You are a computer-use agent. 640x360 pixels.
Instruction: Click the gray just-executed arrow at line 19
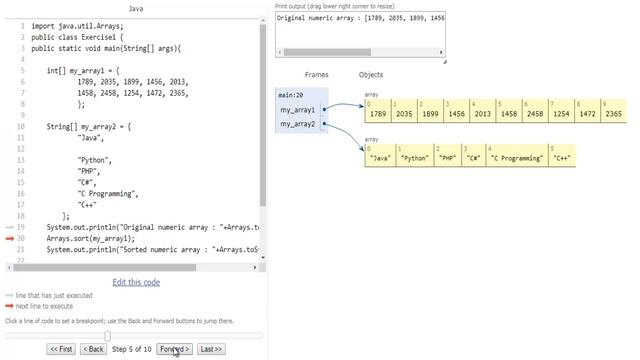[x=10, y=227]
